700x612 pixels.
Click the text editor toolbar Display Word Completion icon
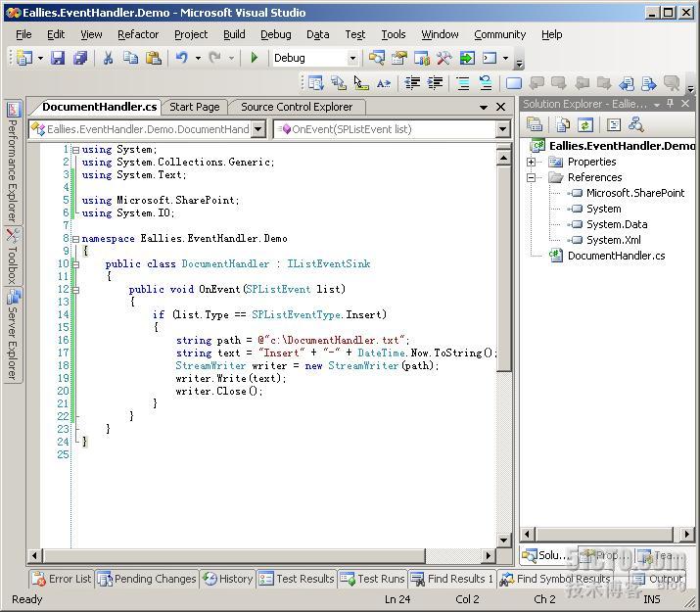pos(384,83)
